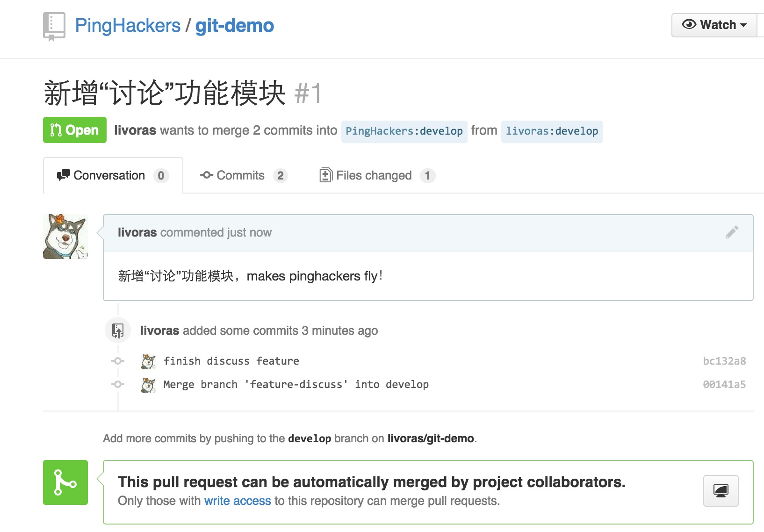Click the commit marker before 'finish discuss feature'

[x=117, y=360]
